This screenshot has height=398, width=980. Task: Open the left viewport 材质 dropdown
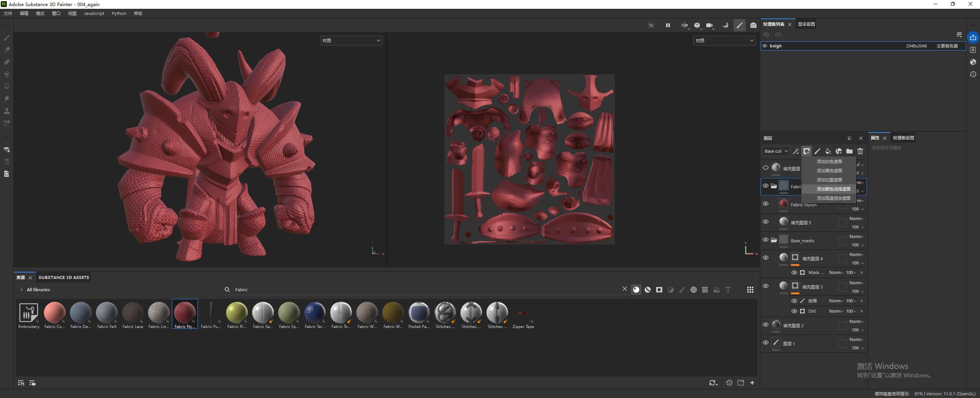click(x=351, y=41)
